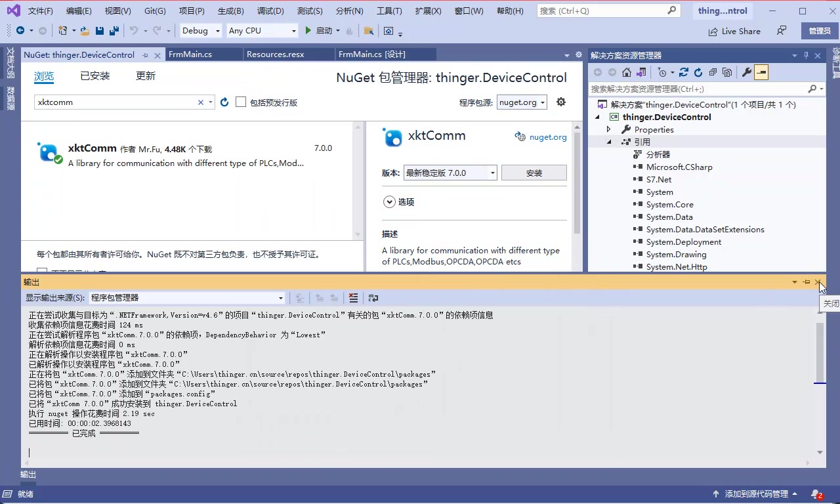This screenshot has height=504, width=840.
Task: Open the nuget.org link in package details
Action: tap(548, 137)
